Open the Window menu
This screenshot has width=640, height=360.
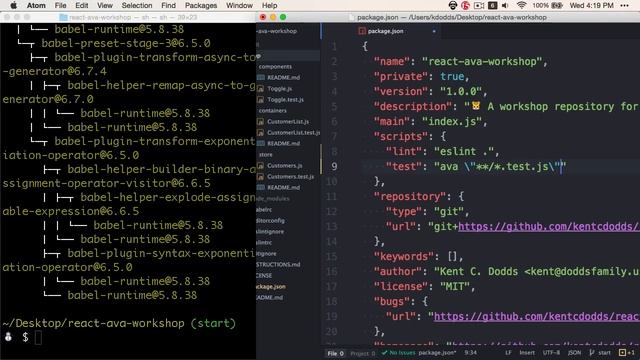tap(239, 5)
